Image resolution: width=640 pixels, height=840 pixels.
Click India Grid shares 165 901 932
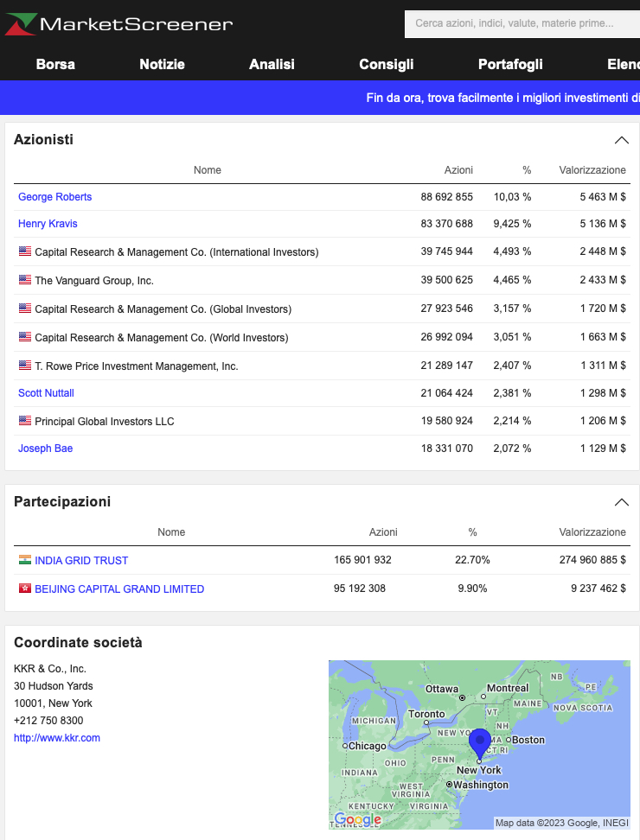pos(362,559)
